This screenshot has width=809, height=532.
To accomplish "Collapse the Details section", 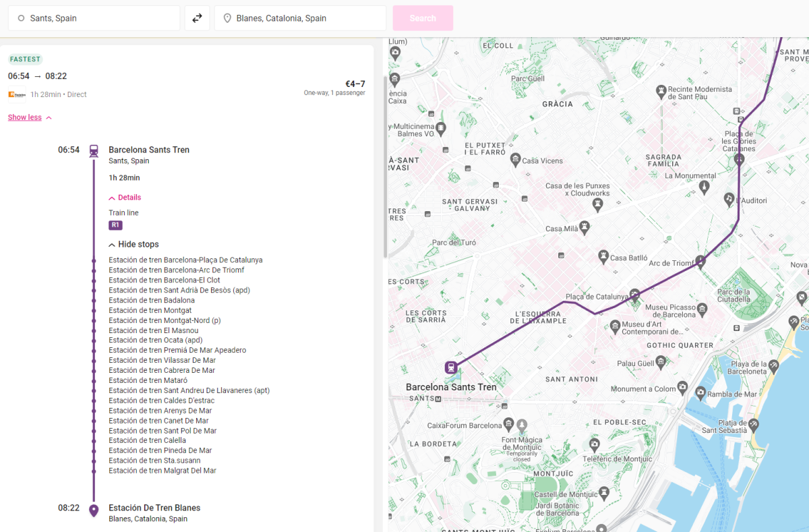I will pyautogui.click(x=125, y=198).
